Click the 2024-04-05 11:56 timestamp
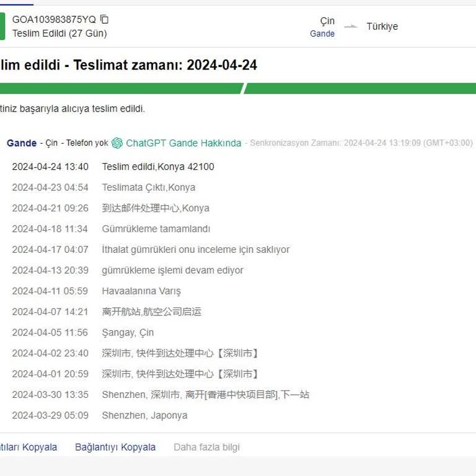 tap(50, 332)
